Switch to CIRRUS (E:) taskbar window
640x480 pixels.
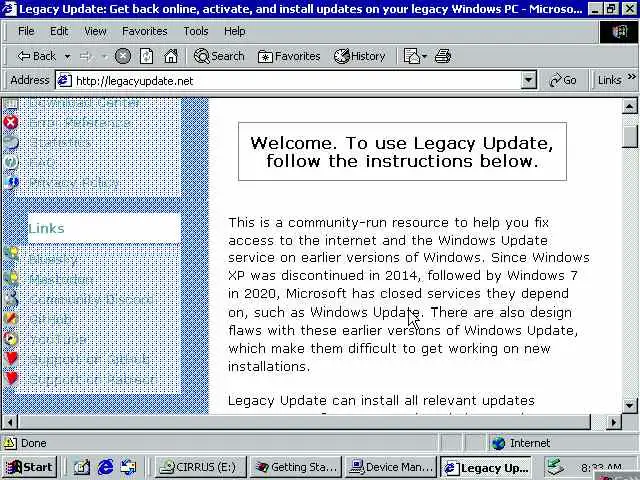click(200, 467)
